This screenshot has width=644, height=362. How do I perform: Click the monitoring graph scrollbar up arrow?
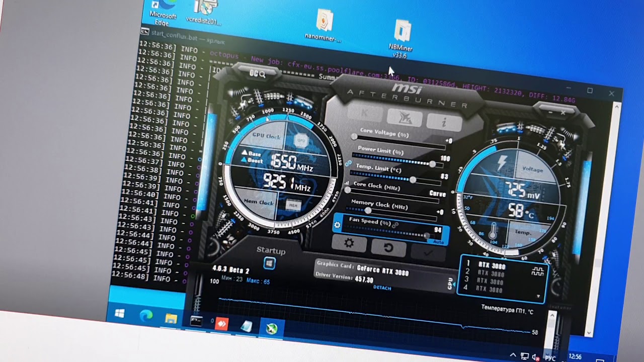coord(552,316)
